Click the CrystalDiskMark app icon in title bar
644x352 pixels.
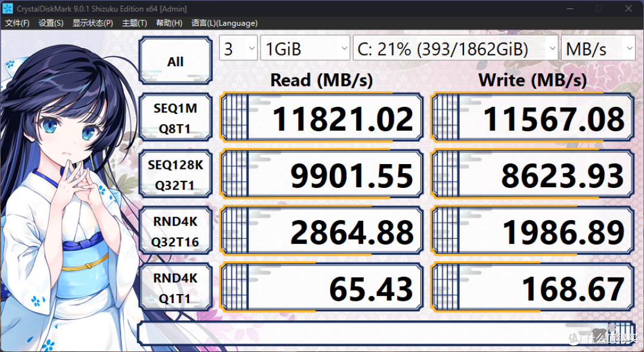(8, 8)
